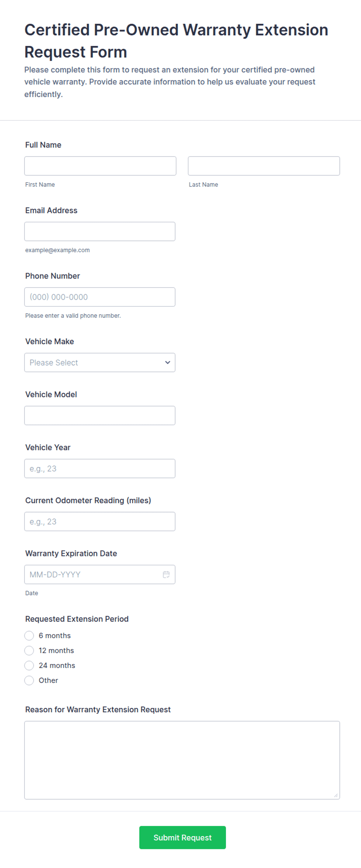Focus the Current Odometer Reading field

point(100,521)
